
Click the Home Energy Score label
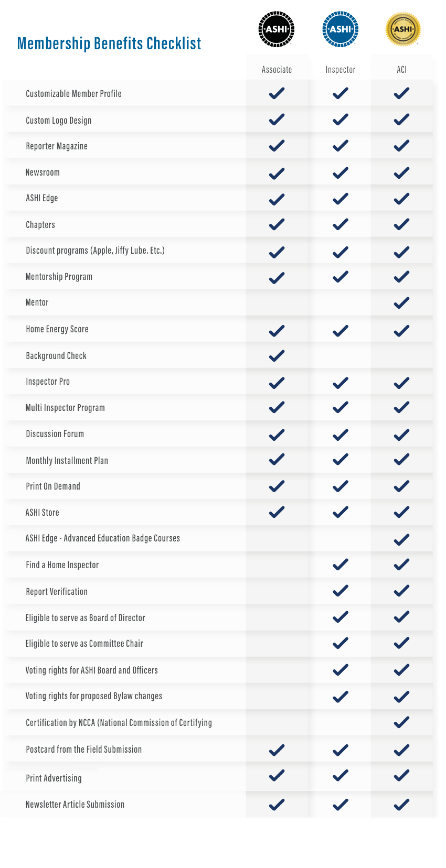pyautogui.click(x=57, y=329)
